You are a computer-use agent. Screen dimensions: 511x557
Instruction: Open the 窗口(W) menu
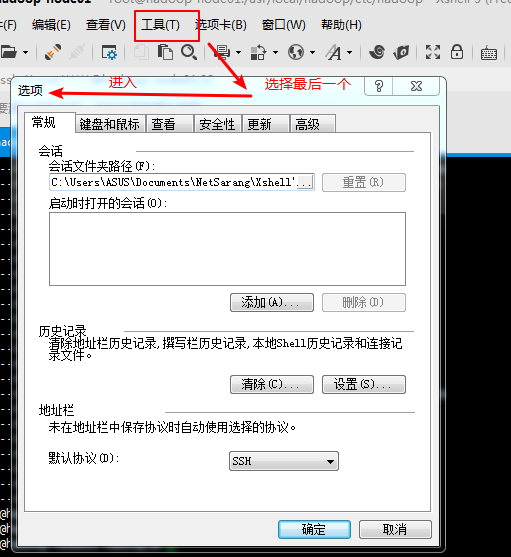click(x=284, y=25)
